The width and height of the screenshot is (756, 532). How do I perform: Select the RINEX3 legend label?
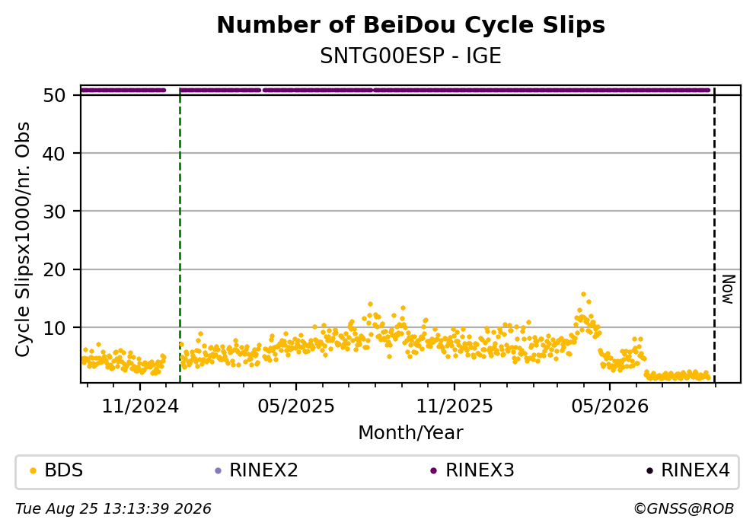(x=480, y=470)
